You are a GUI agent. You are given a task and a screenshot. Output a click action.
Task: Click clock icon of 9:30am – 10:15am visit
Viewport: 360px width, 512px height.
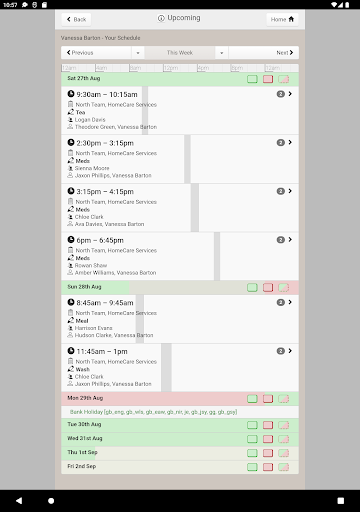tap(71, 94)
